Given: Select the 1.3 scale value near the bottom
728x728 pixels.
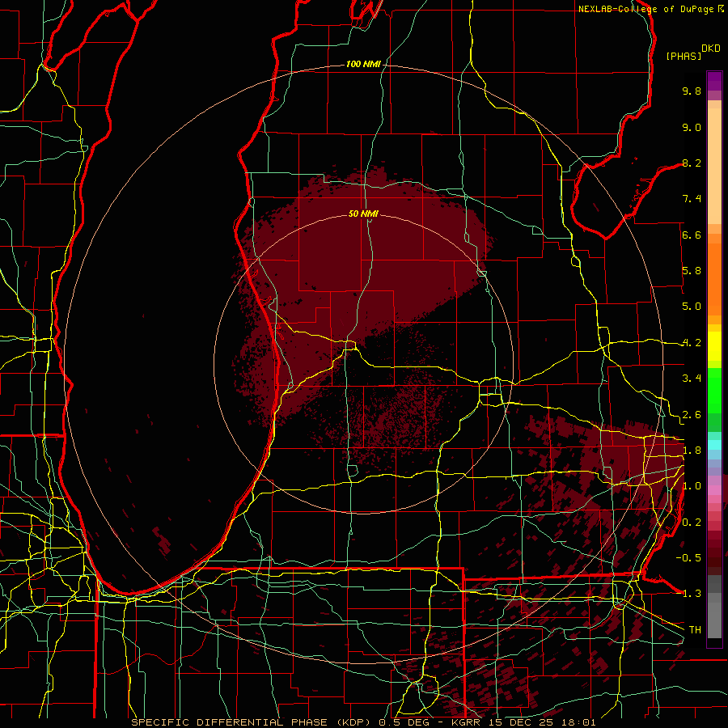Looking at the screenshot, I should coord(692,594).
